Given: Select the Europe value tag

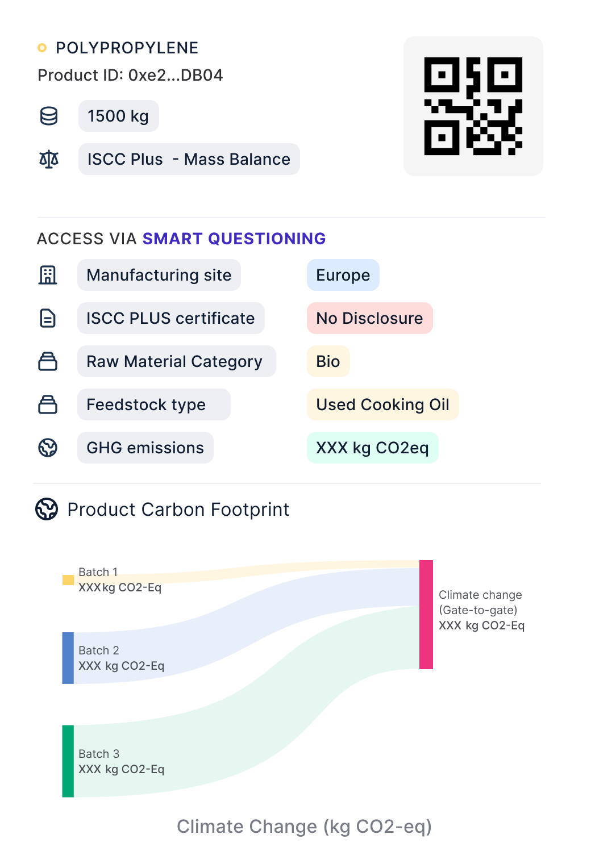Looking at the screenshot, I should coord(343,275).
